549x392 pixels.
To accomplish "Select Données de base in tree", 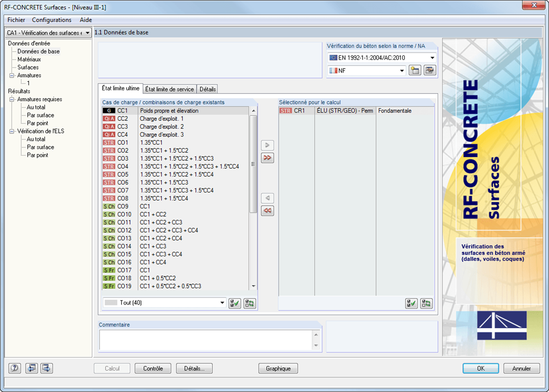I will [x=39, y=52].
